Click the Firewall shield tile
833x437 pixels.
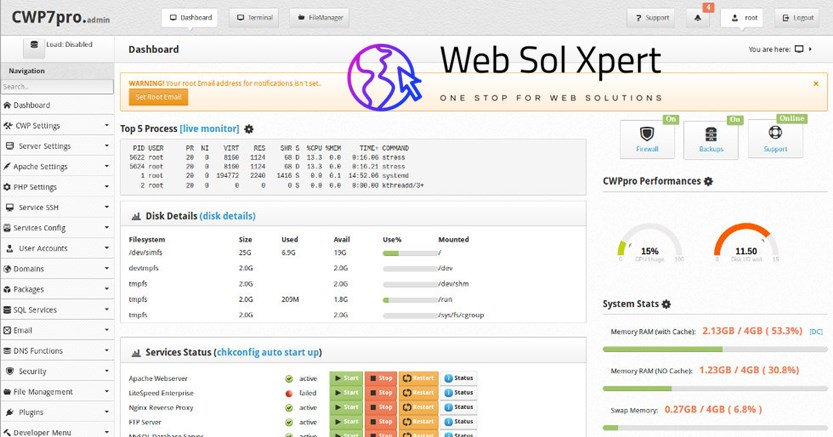coord(647,140)
